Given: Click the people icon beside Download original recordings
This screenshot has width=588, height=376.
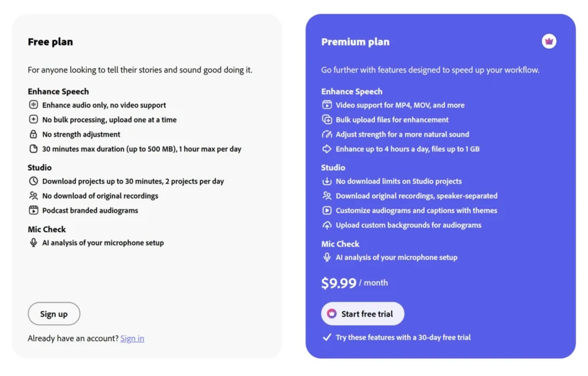Looking at the screenshot, I should pos(327,196).
